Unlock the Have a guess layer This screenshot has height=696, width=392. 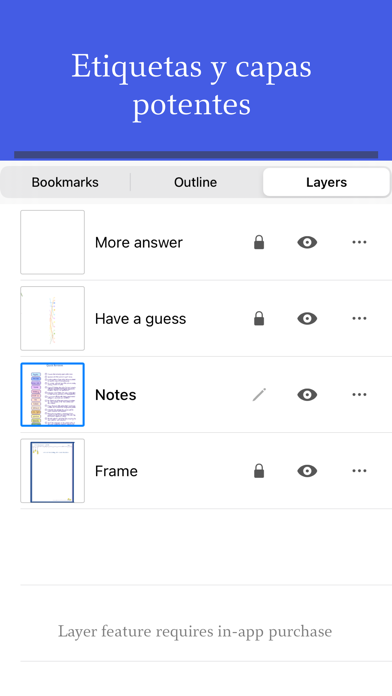pyautogui.click(x=259, y=318)
